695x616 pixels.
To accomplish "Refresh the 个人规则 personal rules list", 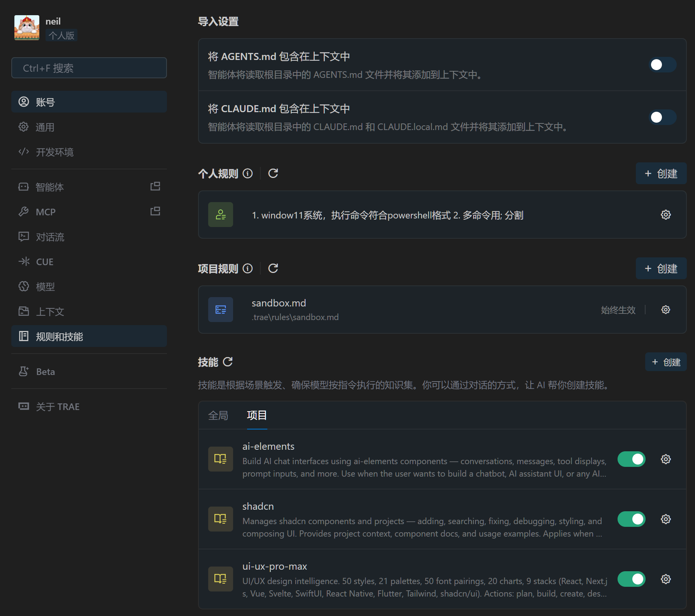I will (273, 173).
